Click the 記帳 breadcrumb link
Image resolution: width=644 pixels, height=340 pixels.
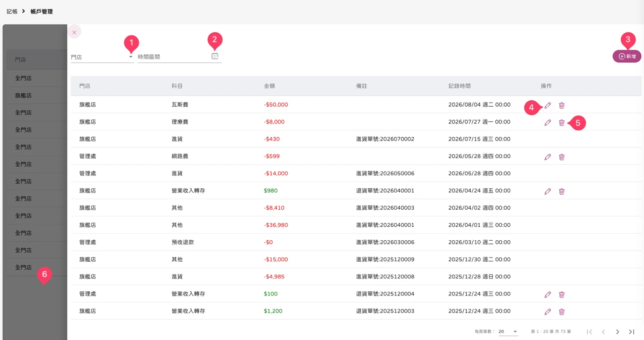click(x=12, y=11)
